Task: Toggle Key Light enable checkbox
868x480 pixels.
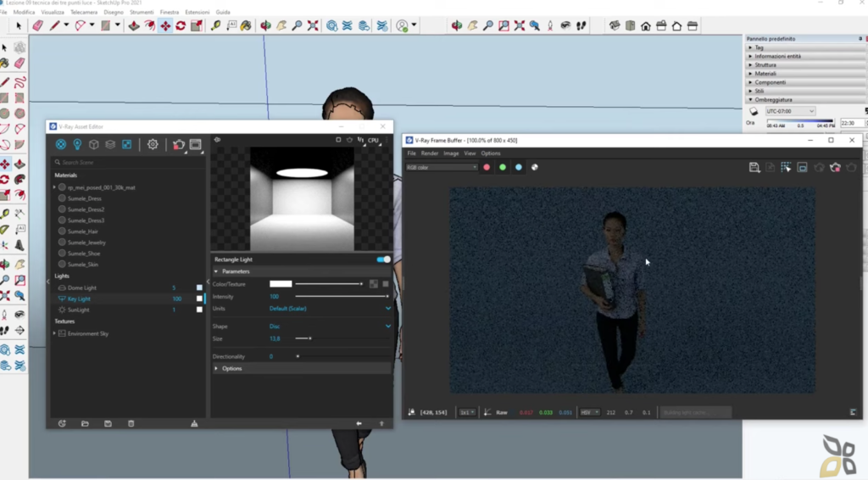Action: [199, 299]
